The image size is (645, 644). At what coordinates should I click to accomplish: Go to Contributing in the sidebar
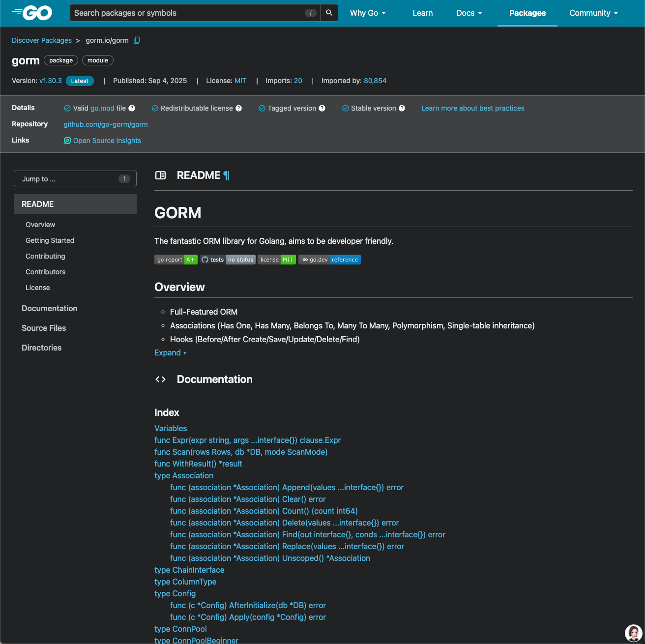pos(45,256)
